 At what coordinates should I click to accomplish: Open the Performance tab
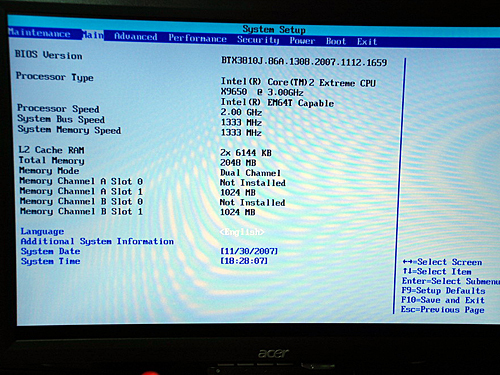pyautogui.click(x=197, y=38)
